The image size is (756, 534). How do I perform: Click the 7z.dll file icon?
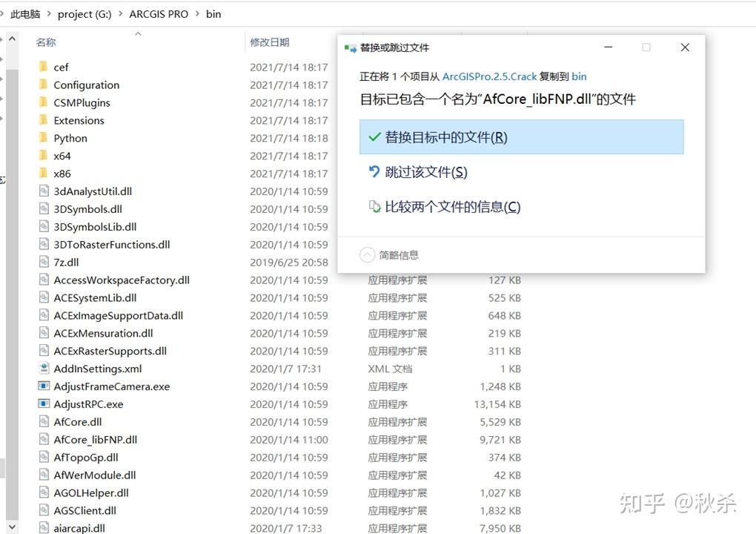(x=44, y=262)
